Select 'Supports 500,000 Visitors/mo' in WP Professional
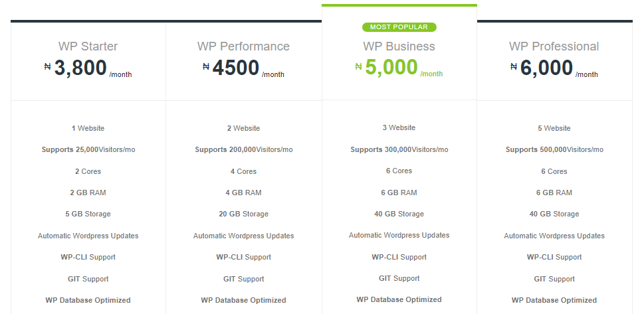This screenshot has width=644, height=314. tap(554, 149)
